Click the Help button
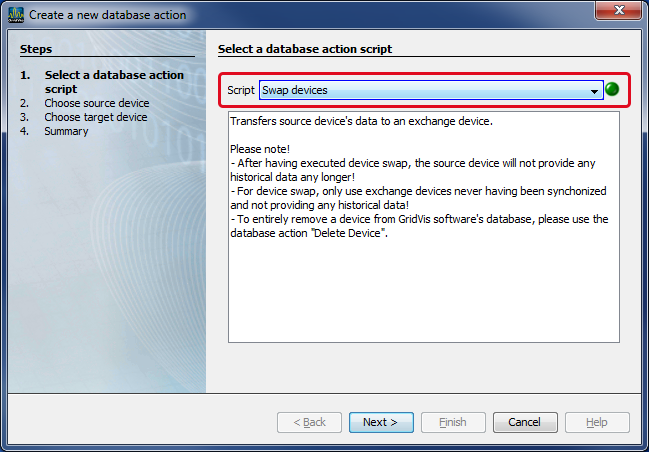 coord(597,422)
